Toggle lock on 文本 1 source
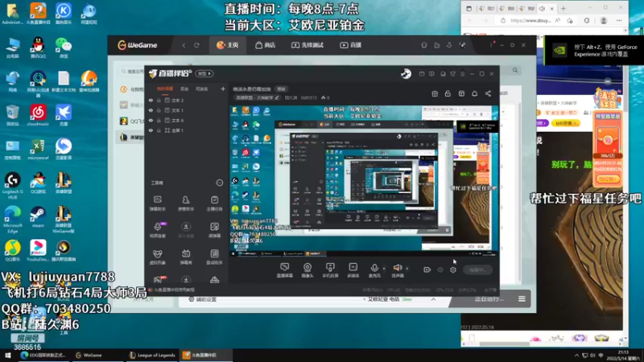Screen dimensions: 644x362 159,110
